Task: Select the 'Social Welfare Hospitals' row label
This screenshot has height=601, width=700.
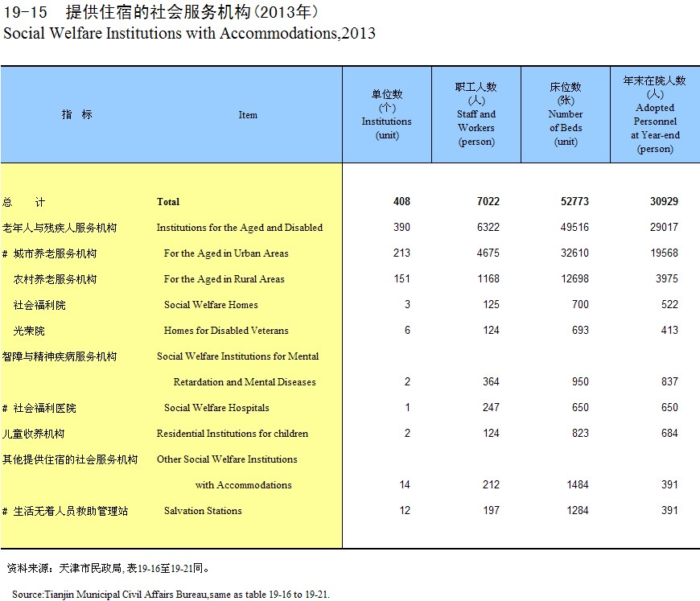Action: [x=216, y=408]
